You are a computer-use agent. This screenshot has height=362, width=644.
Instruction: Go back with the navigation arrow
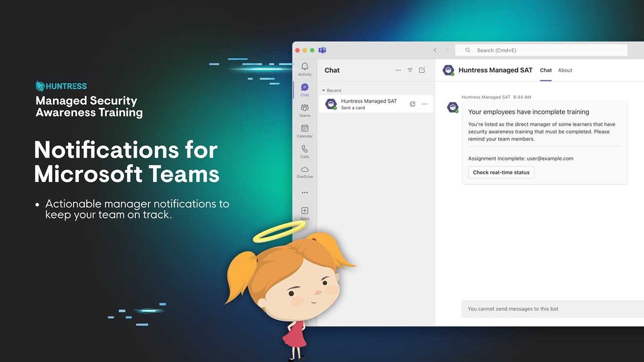tap(435, 50)
